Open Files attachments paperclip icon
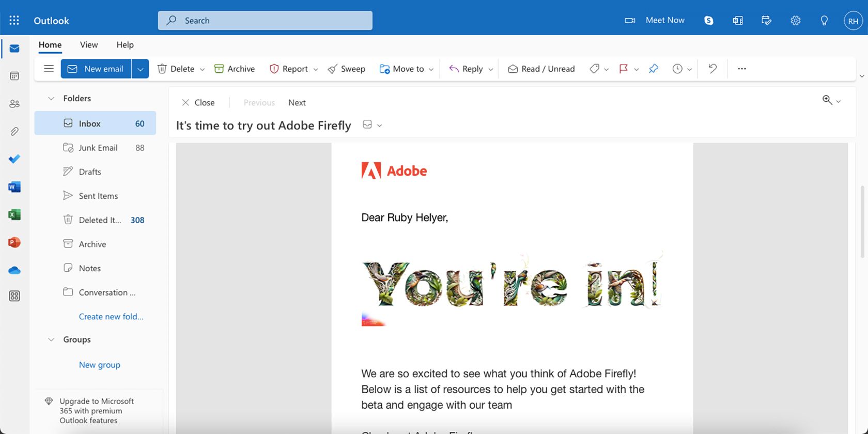Image resolution: width=868 pixels, height=434 pixels. pyautogui.click(x=14, y=131)
